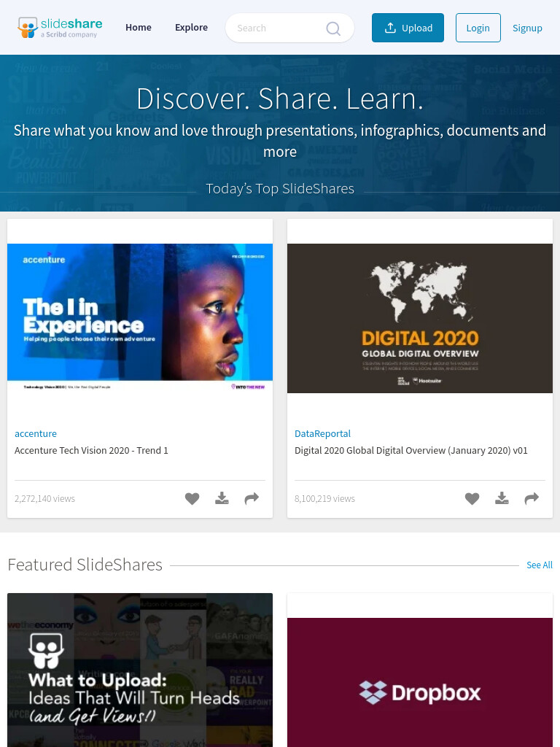Open the Signup link

click(x=527, y=28)
